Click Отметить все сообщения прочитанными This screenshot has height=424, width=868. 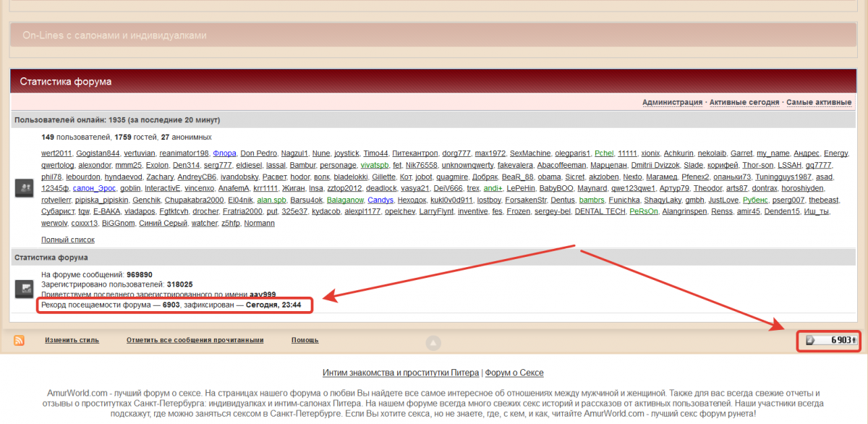point(195,340)
